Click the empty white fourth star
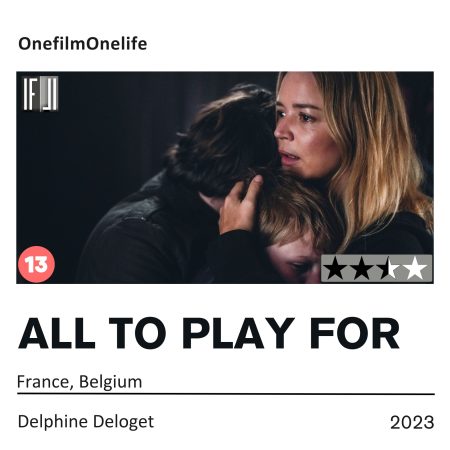 click(415, 268)
